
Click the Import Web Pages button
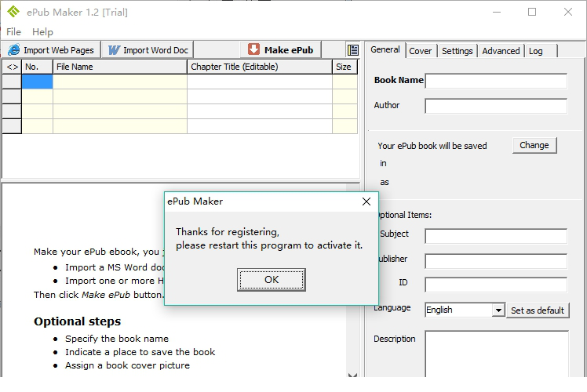pyautogui.click(x=51, y=49)
